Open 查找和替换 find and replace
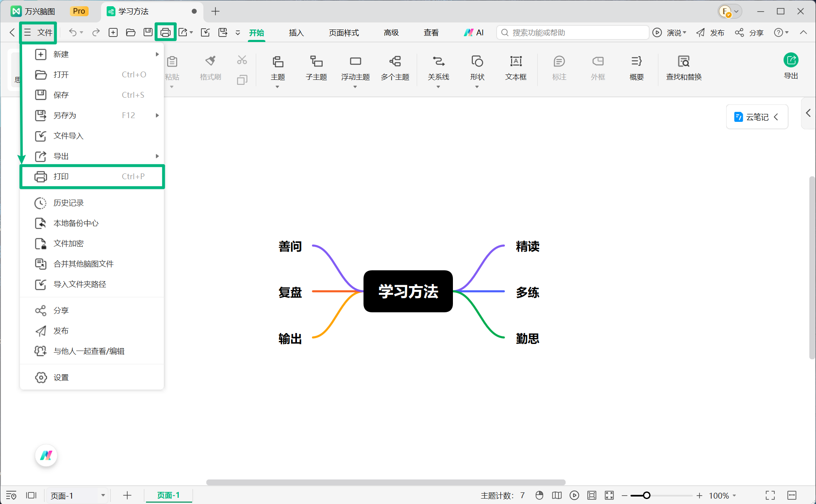Image resolution: width=816 pixels, height=504 pixels. pos(684,68)
